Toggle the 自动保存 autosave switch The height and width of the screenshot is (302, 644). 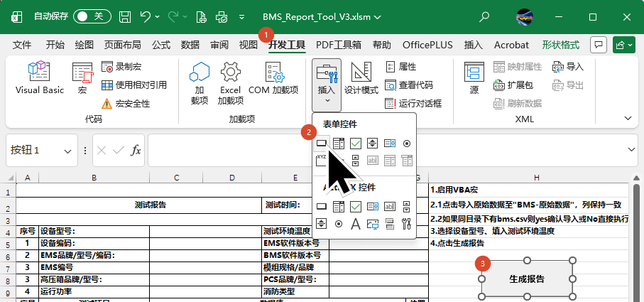click(92, 15)
